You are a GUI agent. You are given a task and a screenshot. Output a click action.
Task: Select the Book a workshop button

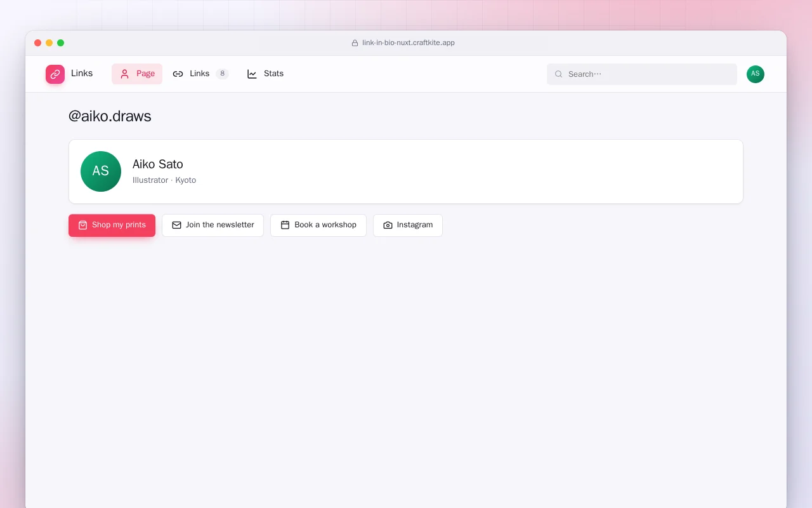(318, 225)
